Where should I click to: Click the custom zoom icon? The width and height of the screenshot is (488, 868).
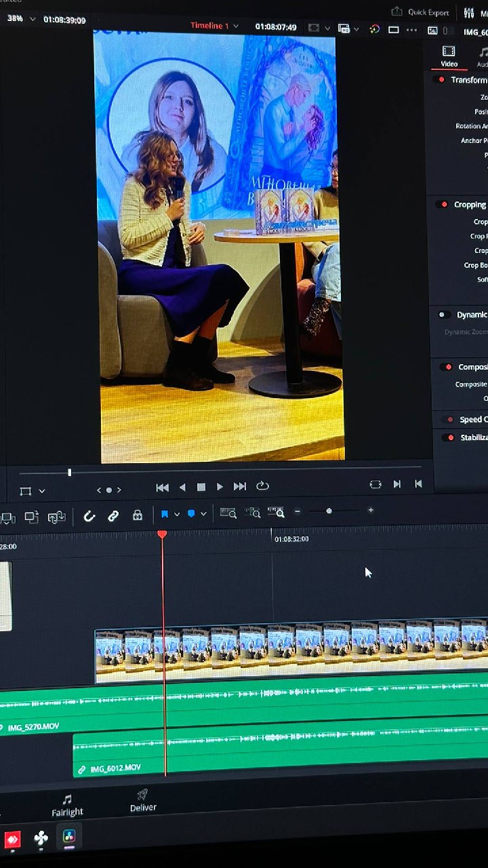(276, 512)
